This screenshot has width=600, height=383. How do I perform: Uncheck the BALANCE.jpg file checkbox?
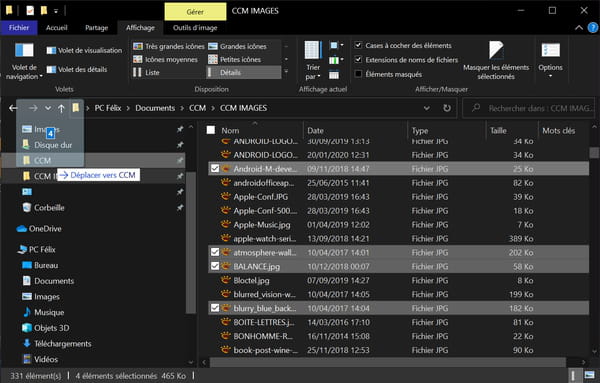tap(215, 266)
